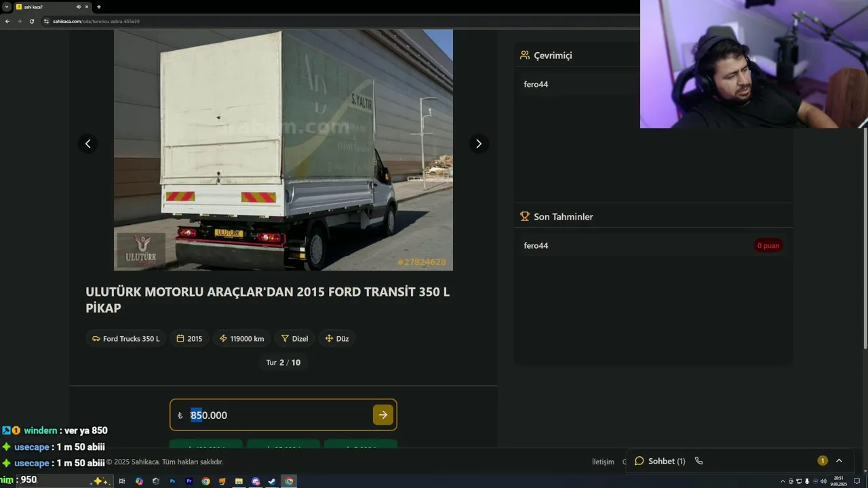The width and height of the screenshot is (868, 488).
Task: Click the 2015 model year tag
Action: click(189, 338)
